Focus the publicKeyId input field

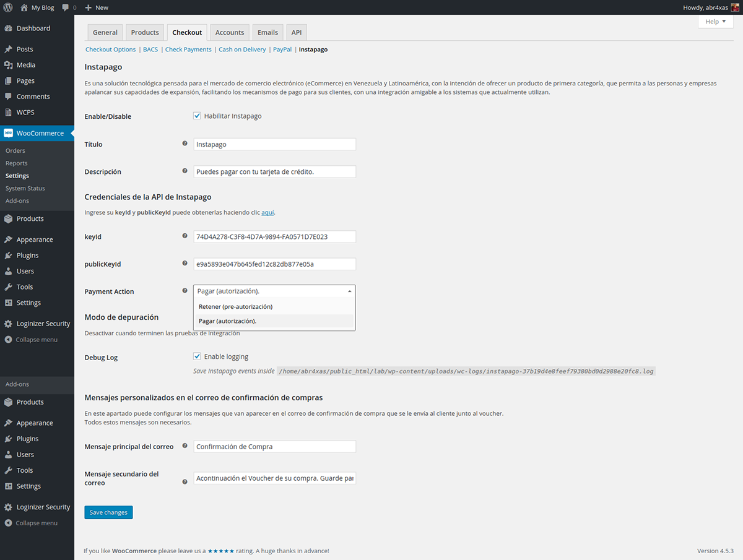[275, 264]
